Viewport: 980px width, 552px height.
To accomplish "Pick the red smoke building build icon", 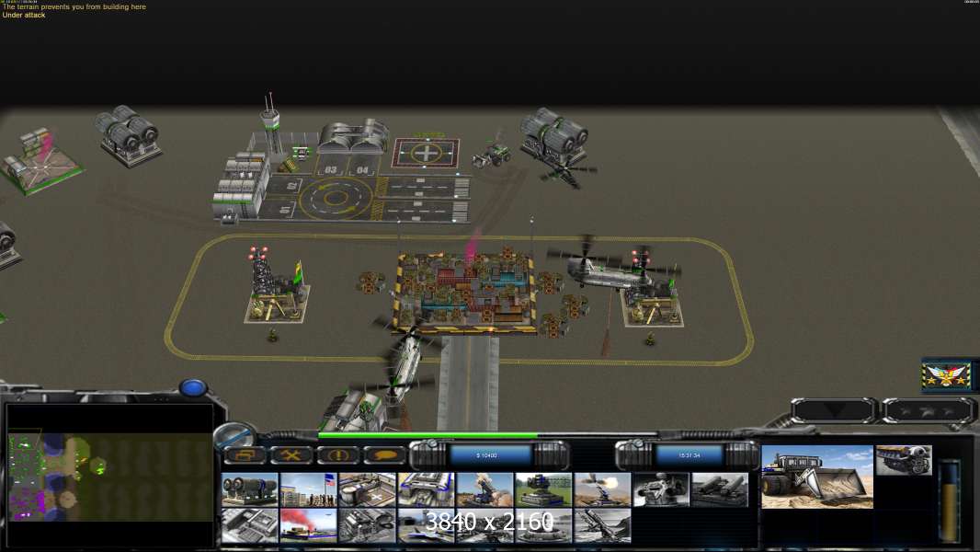I will [x=308, y=525].
